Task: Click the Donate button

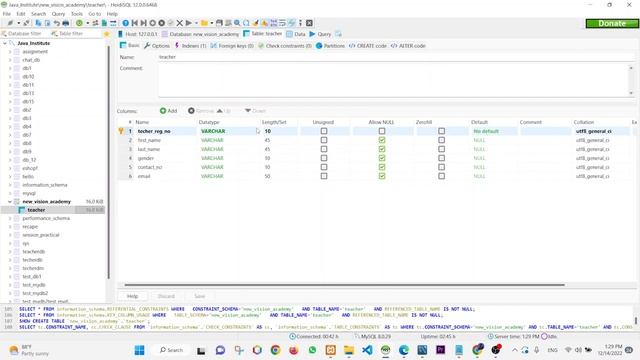Action: pos(612,24)
